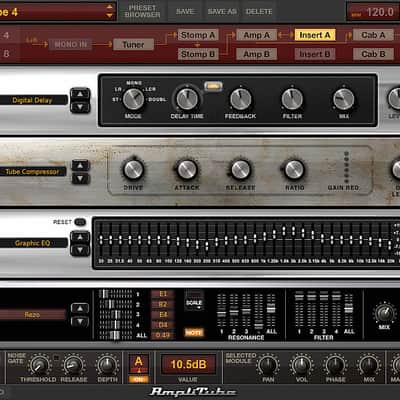400x400 pixels.
Task: Click the Graphic EQ up arrow
Action: click(80, 237)
